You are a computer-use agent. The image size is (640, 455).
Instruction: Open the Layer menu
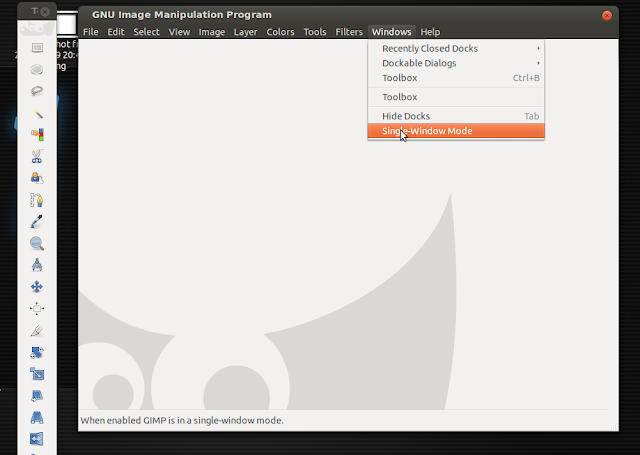tap(245, 32)
